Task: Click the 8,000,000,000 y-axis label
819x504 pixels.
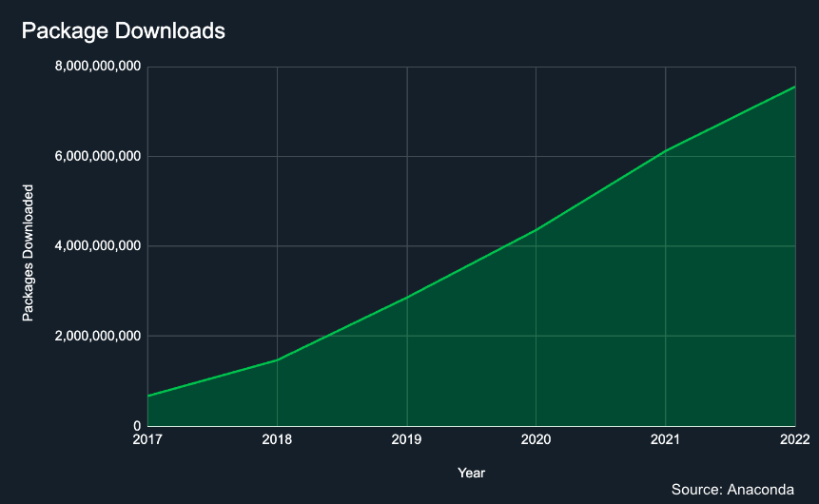Action: pos(98,67)
